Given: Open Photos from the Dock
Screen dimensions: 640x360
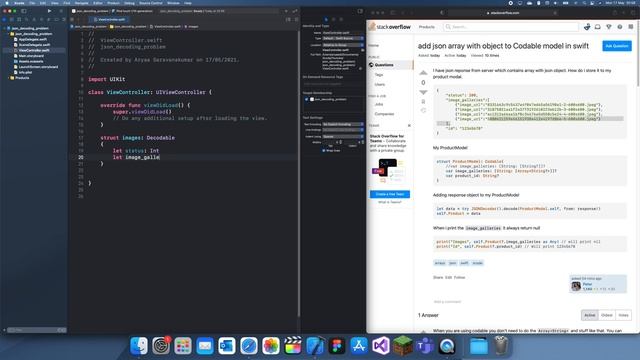Looking at the screenshot, I should click(x=271, y=346).
